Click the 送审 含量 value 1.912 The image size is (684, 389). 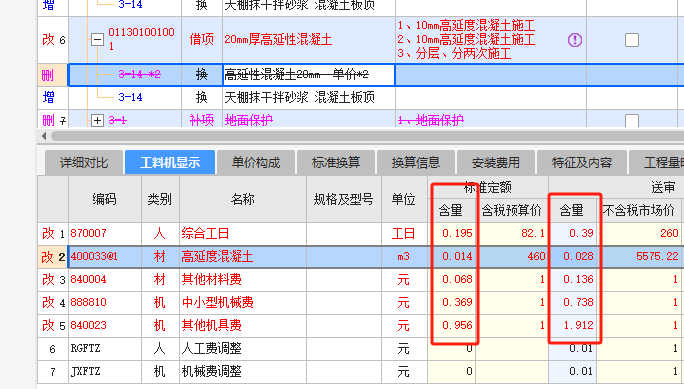pyautogui.click(x=573, y=325)
